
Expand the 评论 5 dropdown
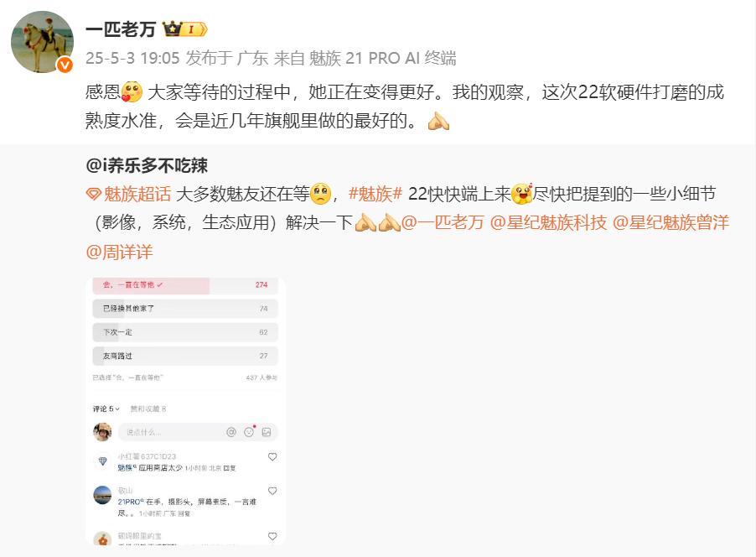click(x=106, y=409)
